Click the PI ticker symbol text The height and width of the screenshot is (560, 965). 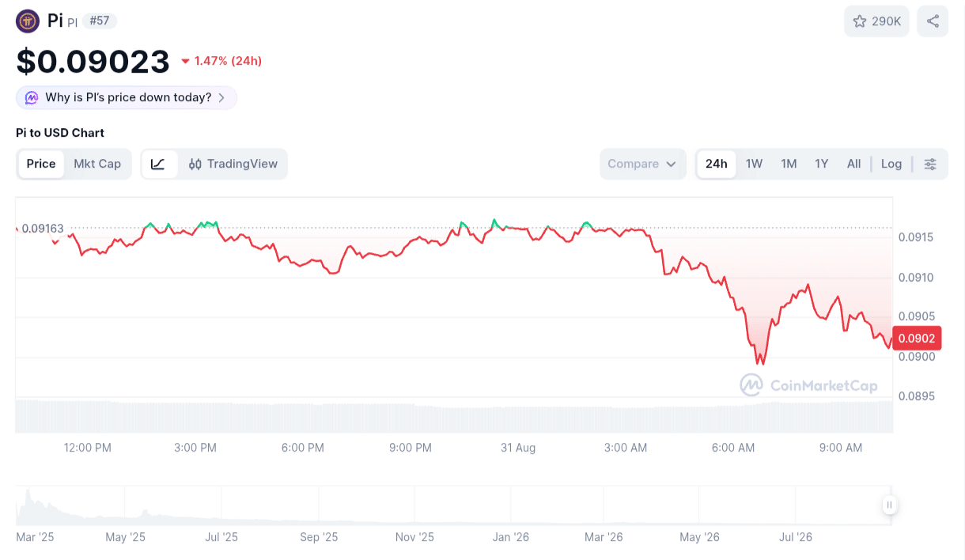pyautogui.click(x=72, y=23)
